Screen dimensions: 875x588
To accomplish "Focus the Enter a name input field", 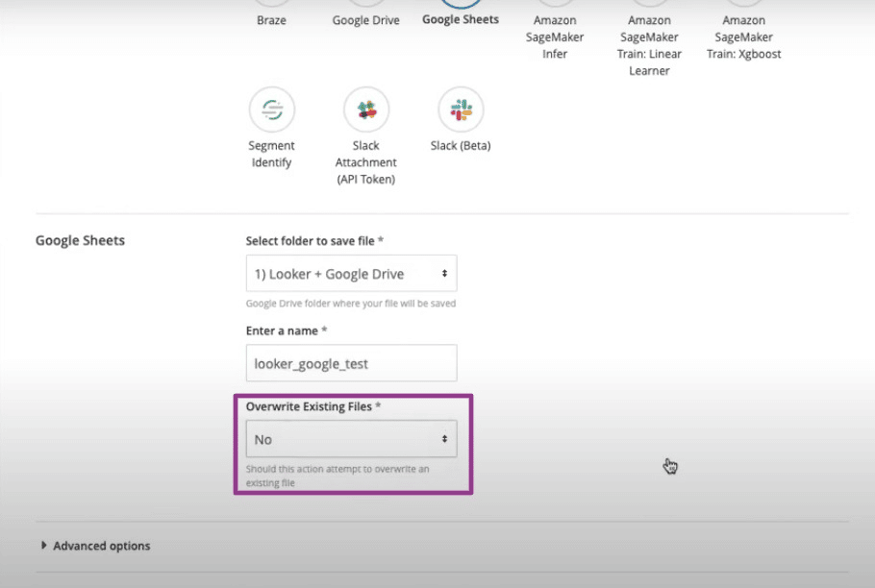I will (352, 363).
